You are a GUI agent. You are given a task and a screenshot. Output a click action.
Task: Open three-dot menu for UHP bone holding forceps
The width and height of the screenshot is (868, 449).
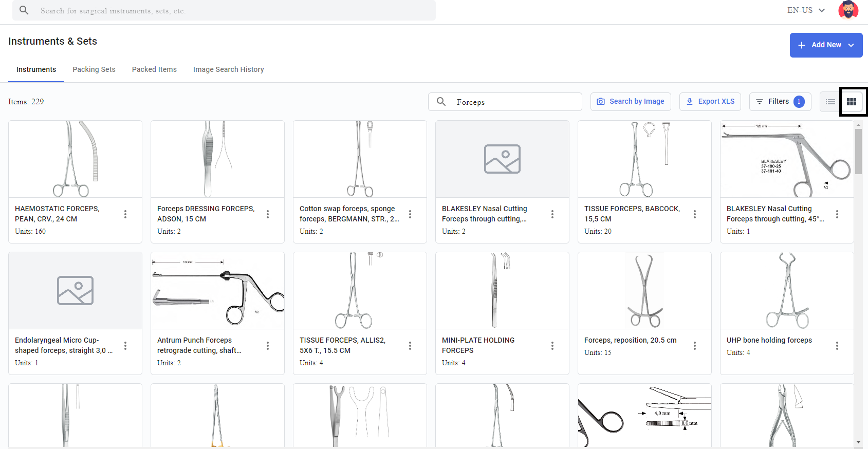837,346
